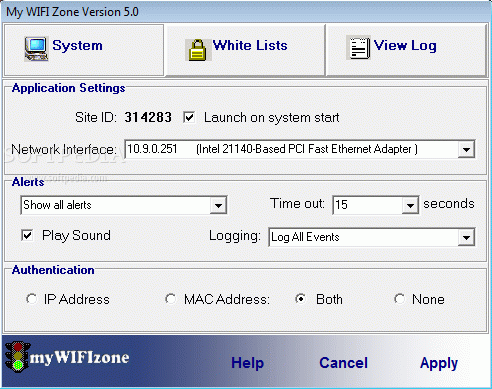Expand the Time out seconds dropdown arrow
This screenshot has width=492, height=389.
click(x=410, y=205)
